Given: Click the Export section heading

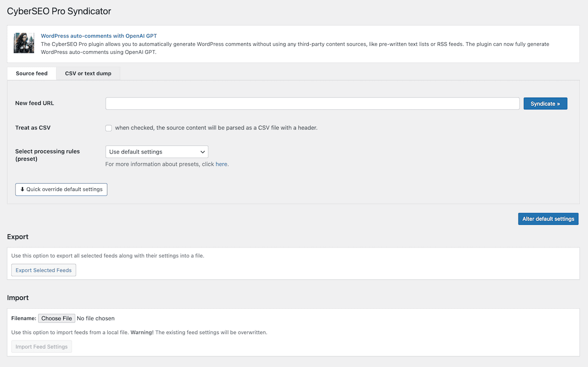Looking at the screenshot, I should pos(18,237).
